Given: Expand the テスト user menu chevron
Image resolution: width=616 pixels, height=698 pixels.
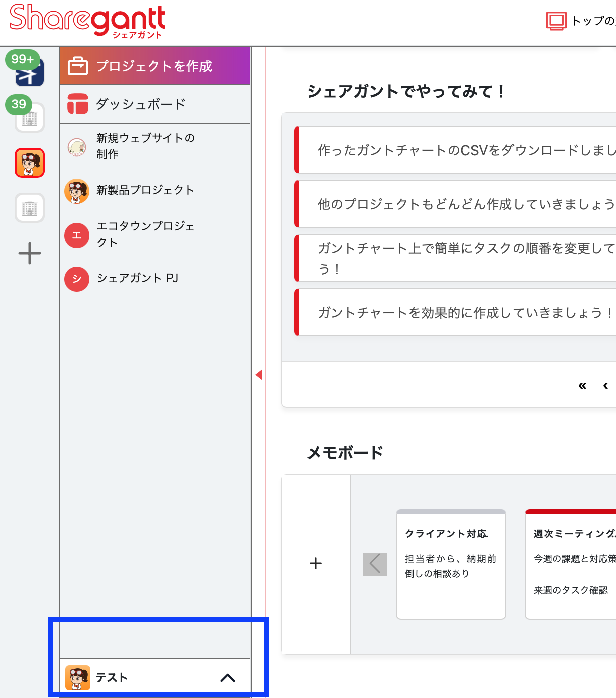Looking at the screenshot, I should 228,678.
